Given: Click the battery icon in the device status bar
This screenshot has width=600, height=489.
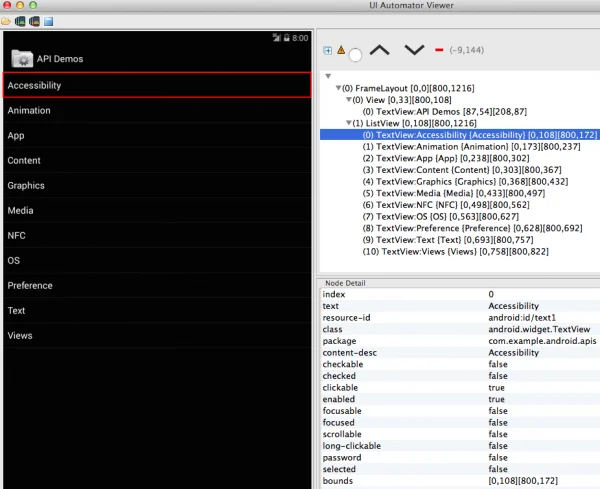Looking at the screenshot, I should click(287, 37).
